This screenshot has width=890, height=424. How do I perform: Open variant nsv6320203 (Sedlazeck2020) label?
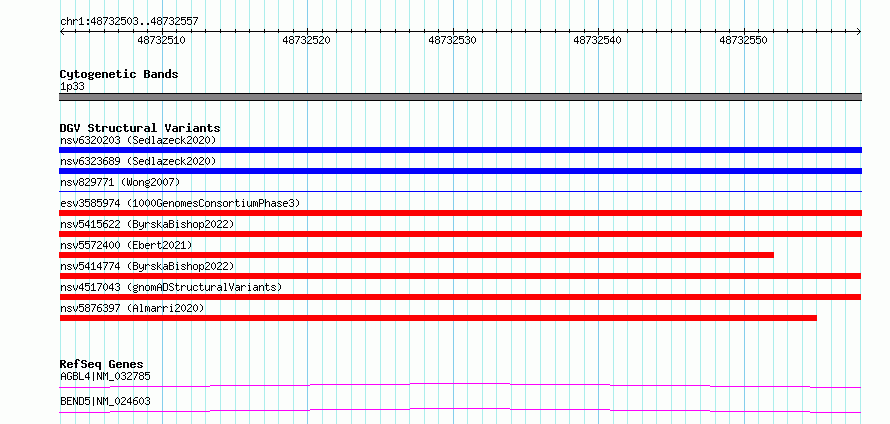(138, 140)
